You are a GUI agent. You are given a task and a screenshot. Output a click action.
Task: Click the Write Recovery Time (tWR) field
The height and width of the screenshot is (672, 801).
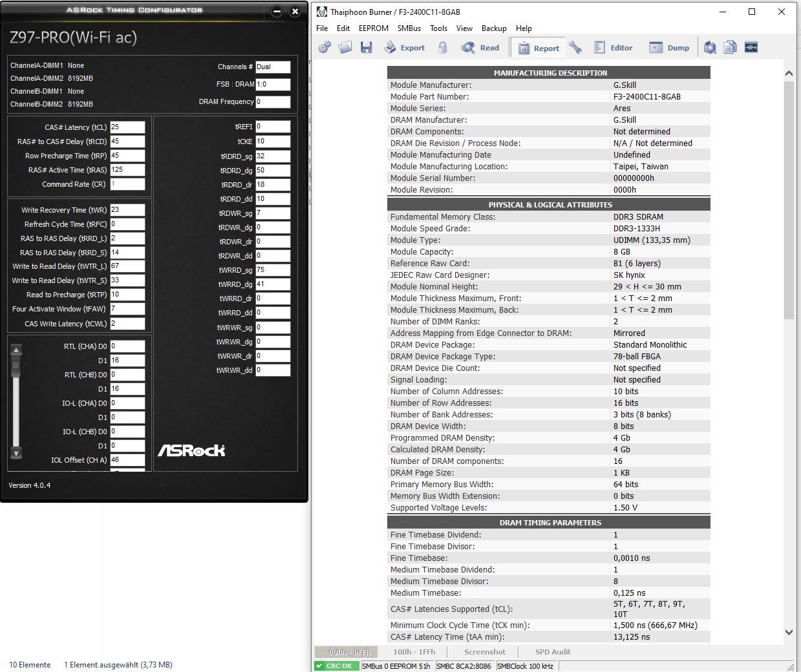pos(127,210)
